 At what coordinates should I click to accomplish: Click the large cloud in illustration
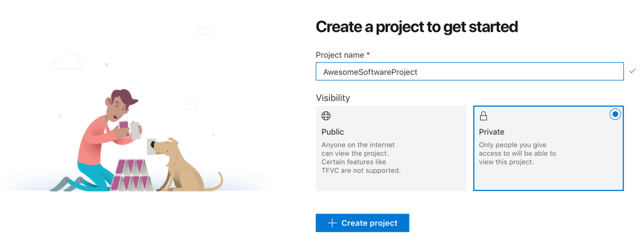[66, 61]
